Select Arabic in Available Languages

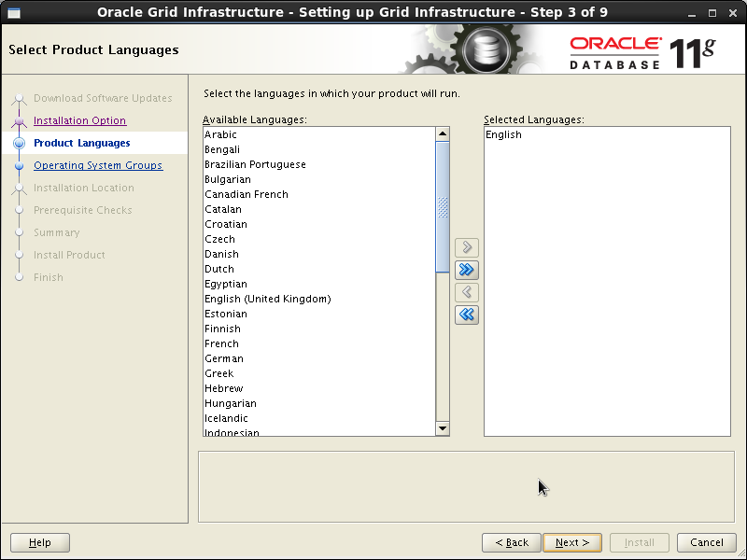point(318,134)
